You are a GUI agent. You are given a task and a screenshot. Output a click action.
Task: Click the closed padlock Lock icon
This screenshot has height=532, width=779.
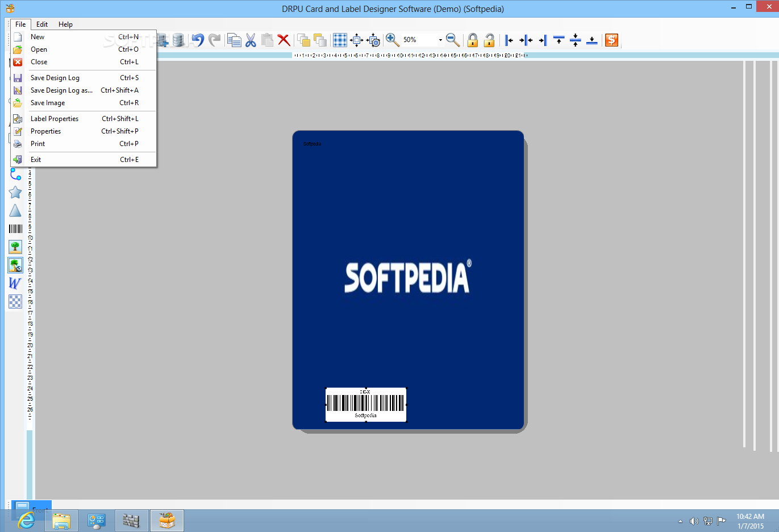pyautogui.click(x=473, y=40)
